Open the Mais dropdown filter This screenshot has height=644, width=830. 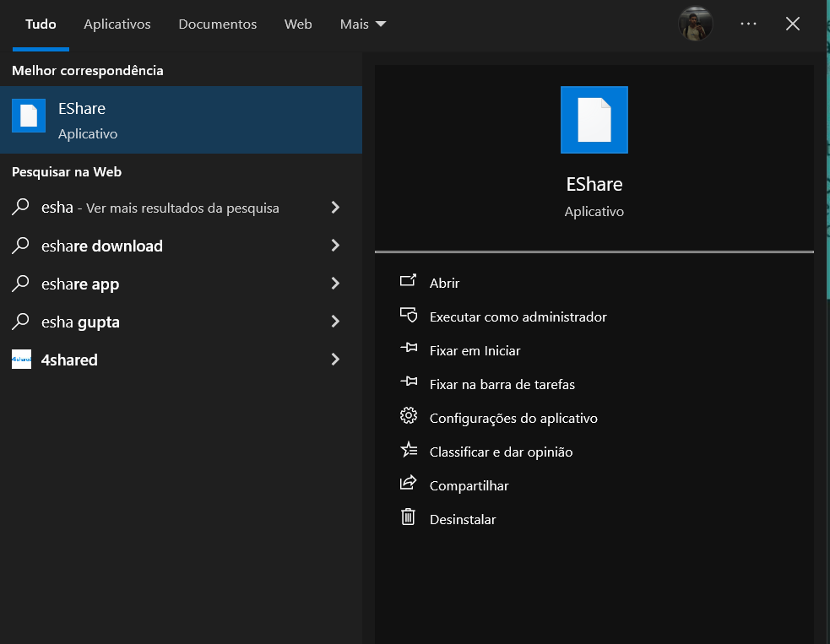point(363,24)
